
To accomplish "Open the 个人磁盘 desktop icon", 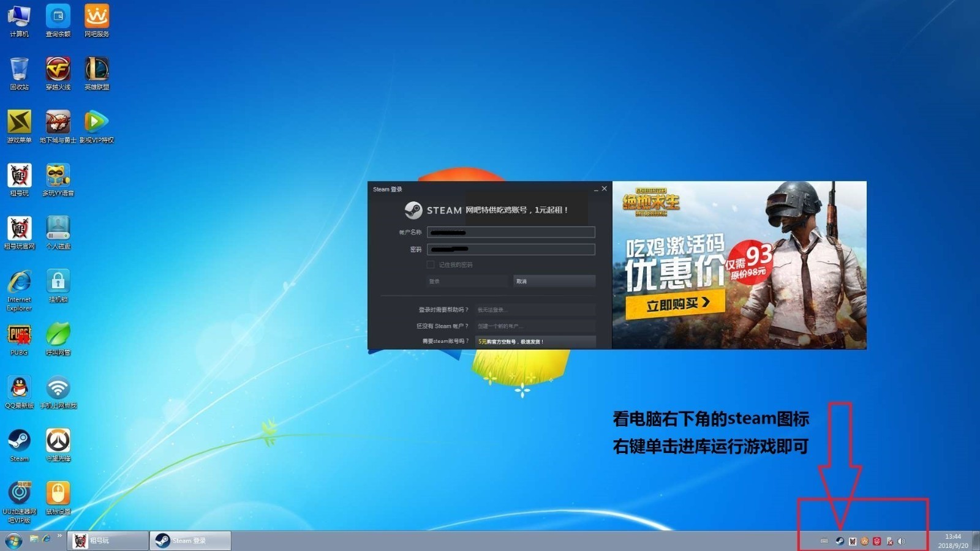I will [x=58, y=233].
